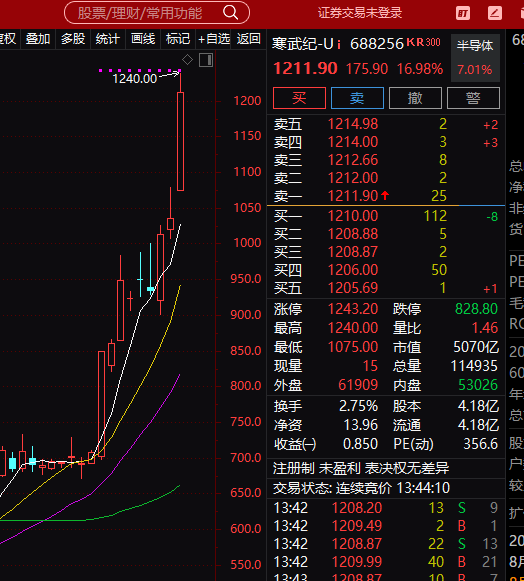Click 换手 value 2.75%
Screen dimensions: 524x581
tap(358, 406)
